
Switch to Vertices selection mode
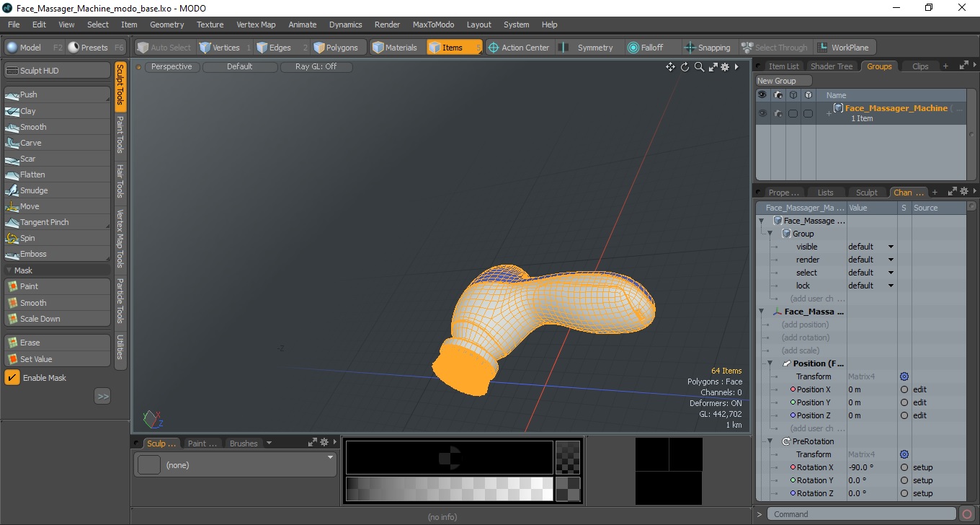pyautogui.click(x=224, y=48)
